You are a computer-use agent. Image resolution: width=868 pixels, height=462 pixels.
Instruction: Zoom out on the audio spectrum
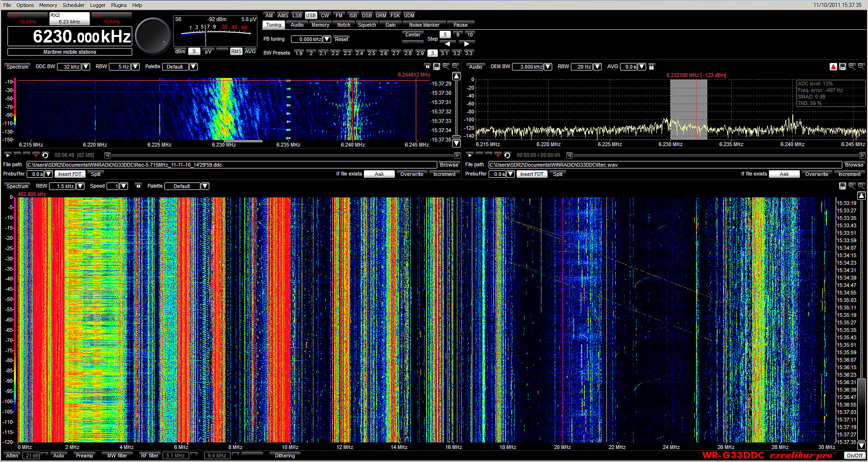(x=861, y=67)
